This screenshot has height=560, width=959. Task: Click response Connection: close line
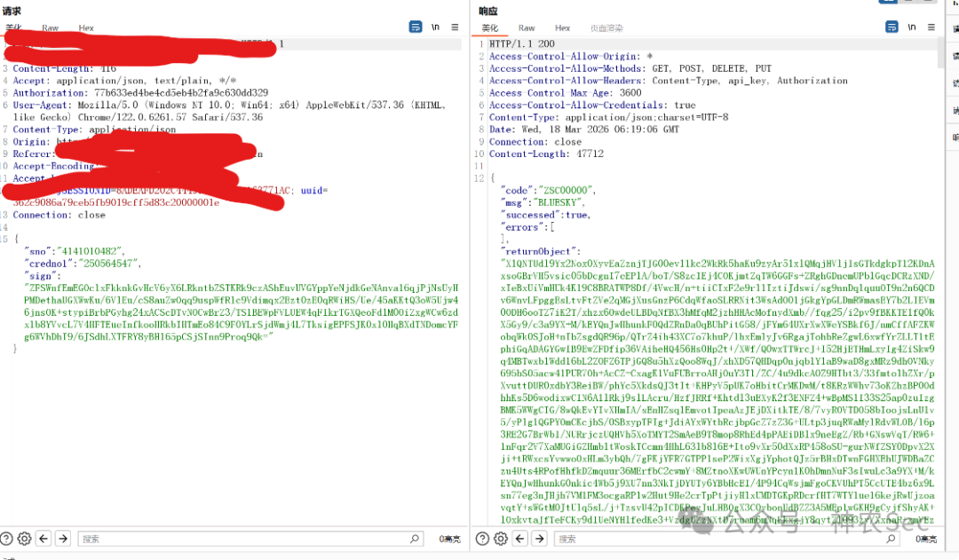tap(535, 142)
